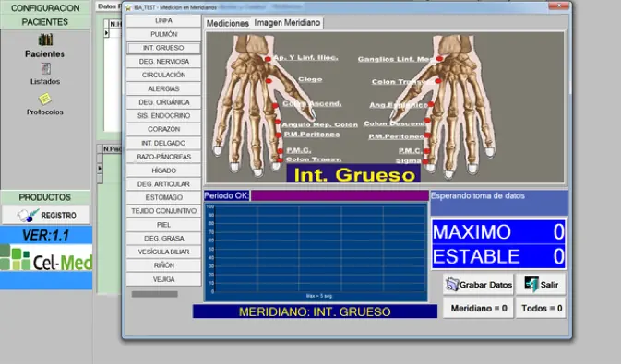Select the INT. DELGADO meridian button
The width and height of the screenshot is (621, 364).
coord(163,143)
